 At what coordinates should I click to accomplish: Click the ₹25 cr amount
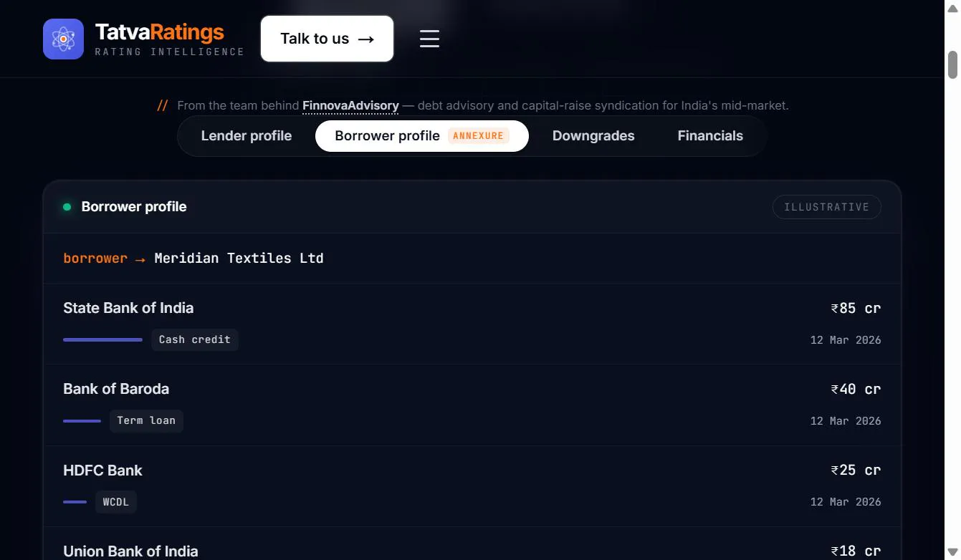click(x=856, y=470)
